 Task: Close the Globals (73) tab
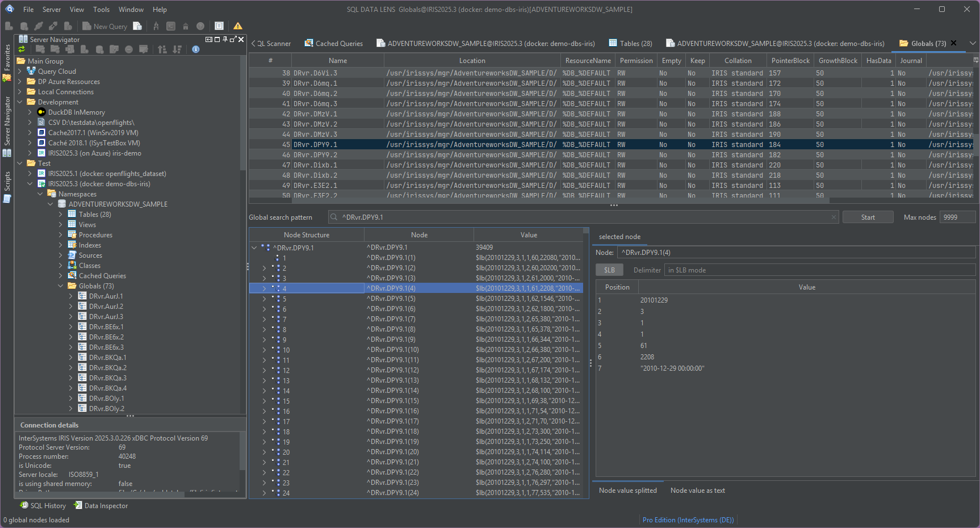954,43
